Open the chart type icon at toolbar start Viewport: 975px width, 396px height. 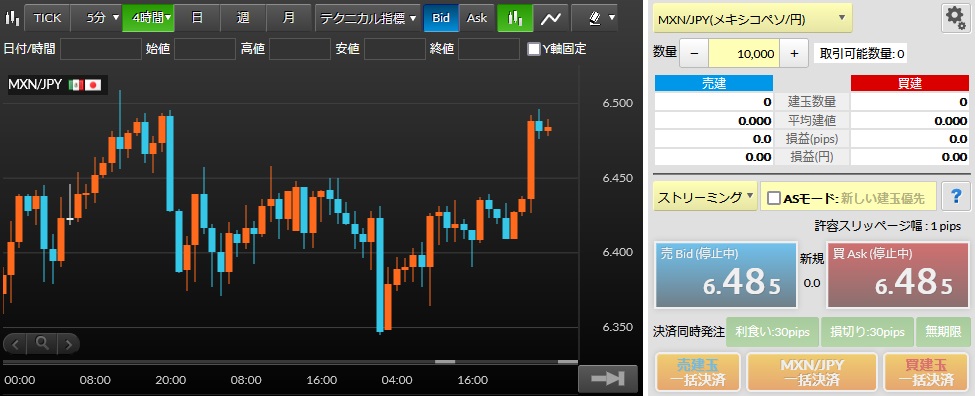11,17
